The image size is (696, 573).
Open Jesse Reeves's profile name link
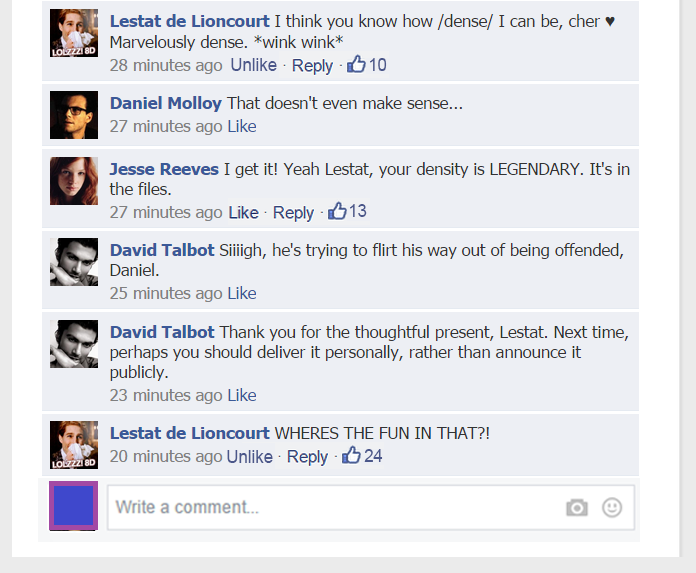[164, 169]
